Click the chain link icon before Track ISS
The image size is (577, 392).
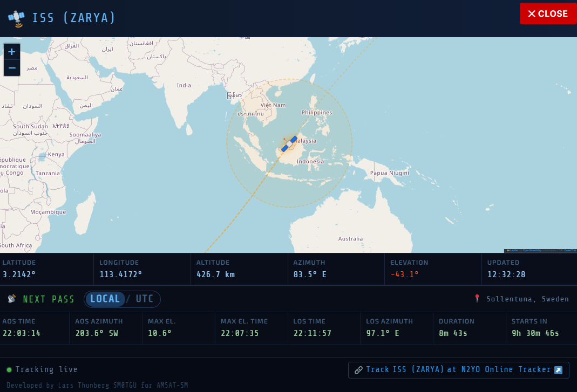[358, 370]
